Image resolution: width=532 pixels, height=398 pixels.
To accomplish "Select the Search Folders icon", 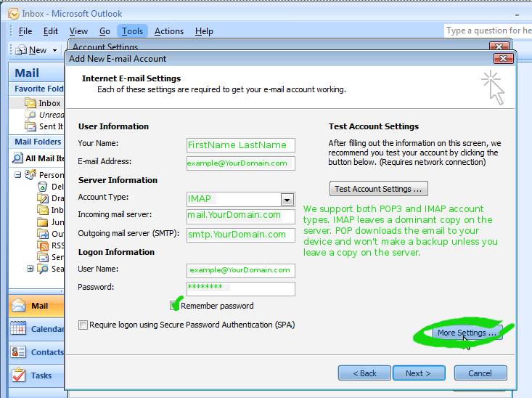I will pyautogui.click(x=42, y=269).
